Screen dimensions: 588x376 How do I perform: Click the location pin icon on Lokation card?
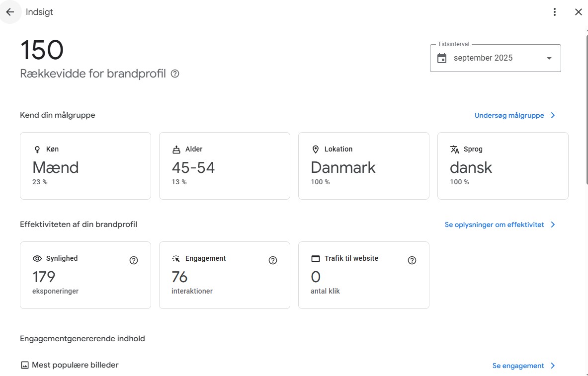(x=316, y=149)
